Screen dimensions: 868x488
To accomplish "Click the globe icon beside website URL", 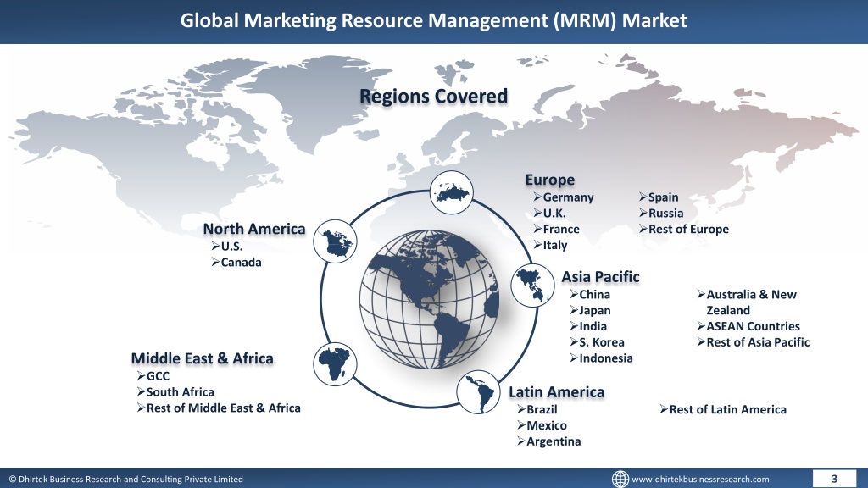I will [x=620, y=480].
